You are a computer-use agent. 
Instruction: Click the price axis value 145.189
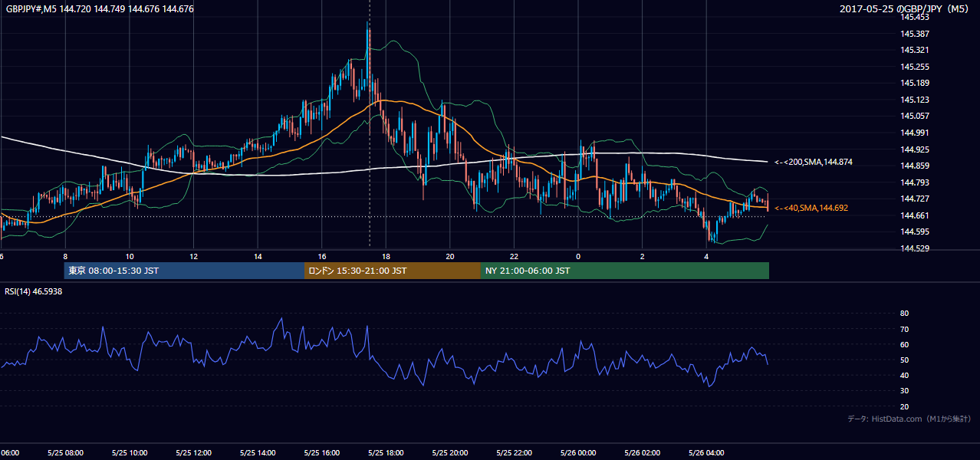915,83
